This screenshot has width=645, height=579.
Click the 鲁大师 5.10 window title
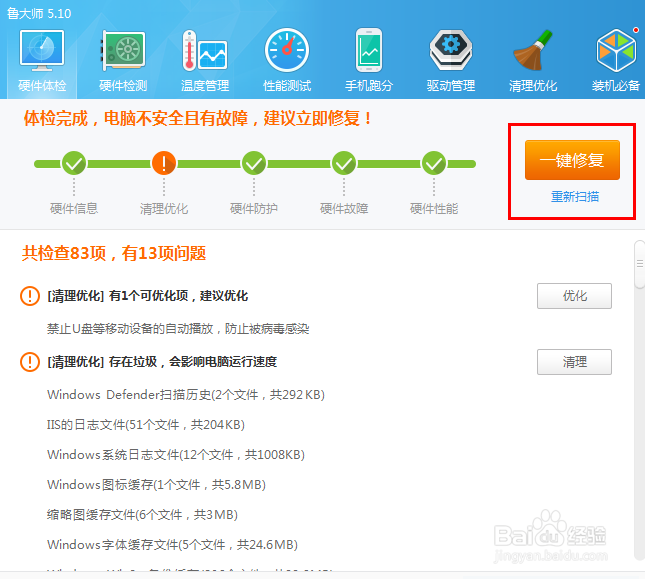[x=39, y=14]
